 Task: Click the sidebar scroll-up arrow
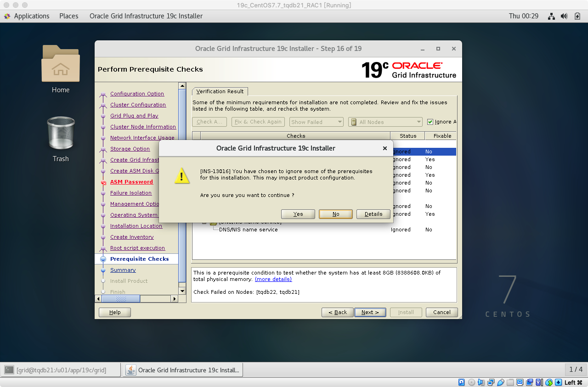[182, 86]
